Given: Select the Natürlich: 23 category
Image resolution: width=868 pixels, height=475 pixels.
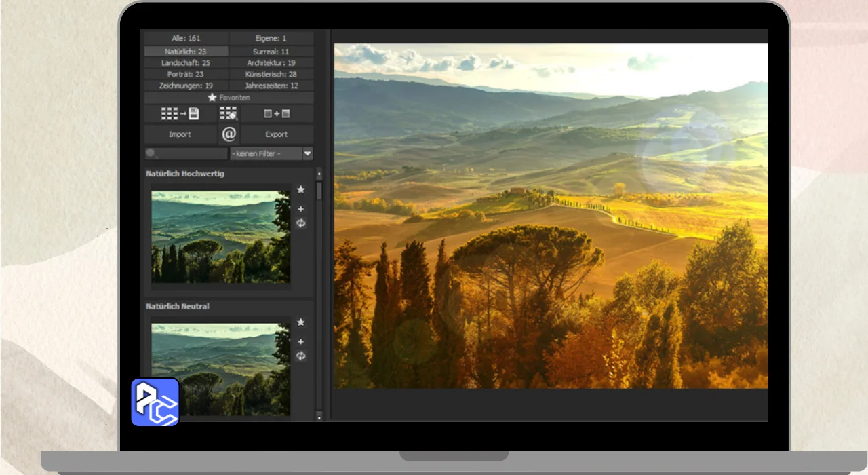Looking at the screenshot, I should pos(186,52).
